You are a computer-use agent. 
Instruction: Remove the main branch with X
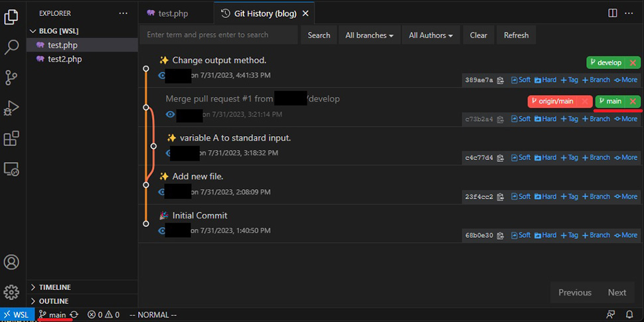pos(633,101)
